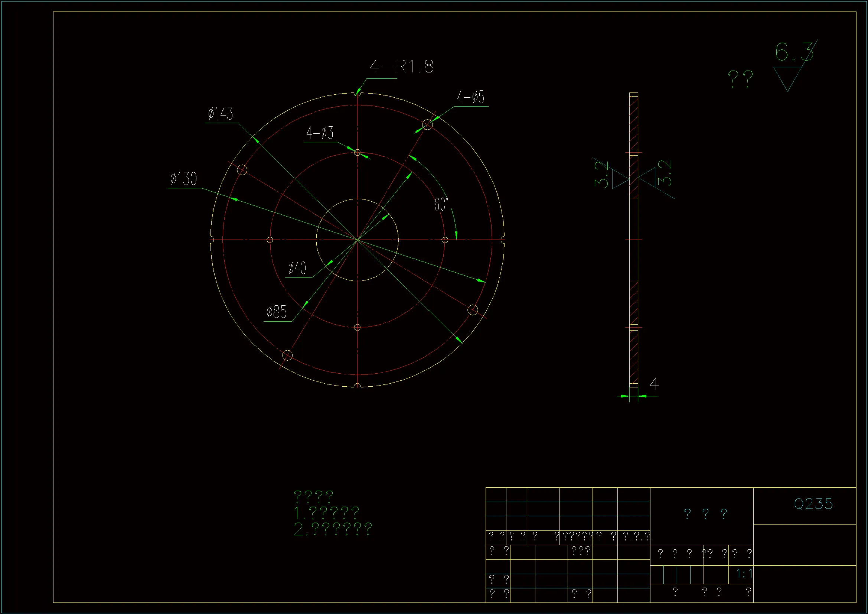Image resolution: width=868 pixels, height=614 pixels.
Task: Select the ø143 diameter dimension text
Action: 221,114
